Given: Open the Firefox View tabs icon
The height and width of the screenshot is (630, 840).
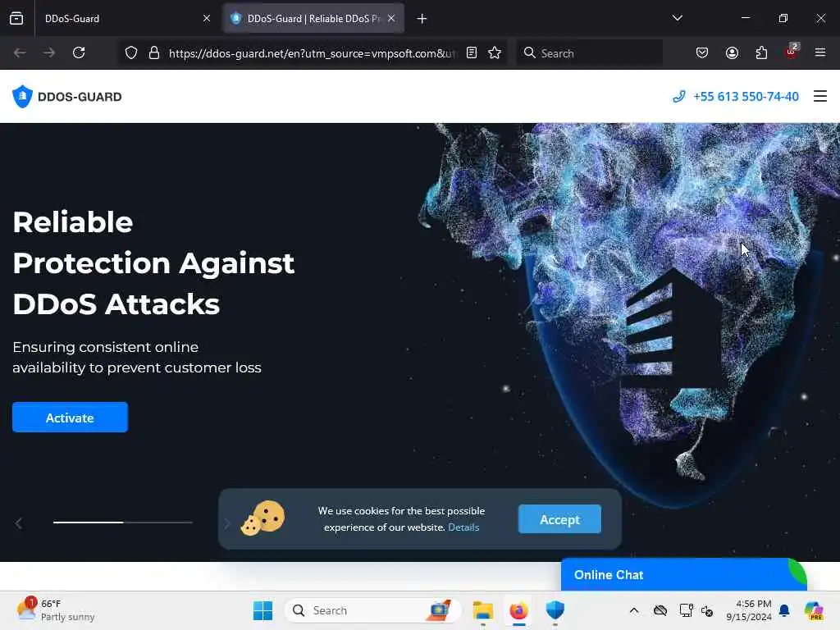Looking at the screenshot, I should point(16,18).
